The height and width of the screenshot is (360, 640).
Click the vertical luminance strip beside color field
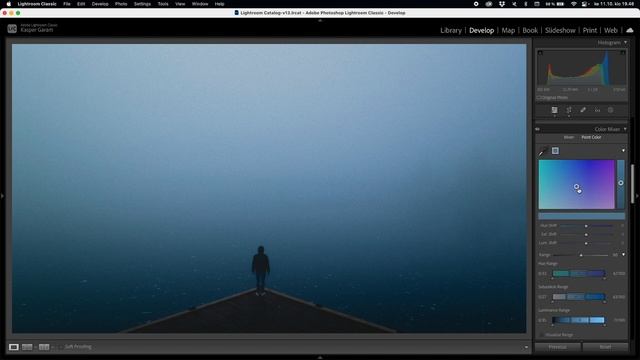click(x=620, y=184)
